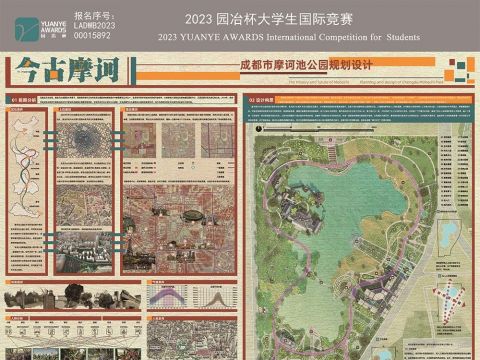Click the poster title 今古摩诃
The width and height of the screenshot is (480, 360).
point(68,70)
